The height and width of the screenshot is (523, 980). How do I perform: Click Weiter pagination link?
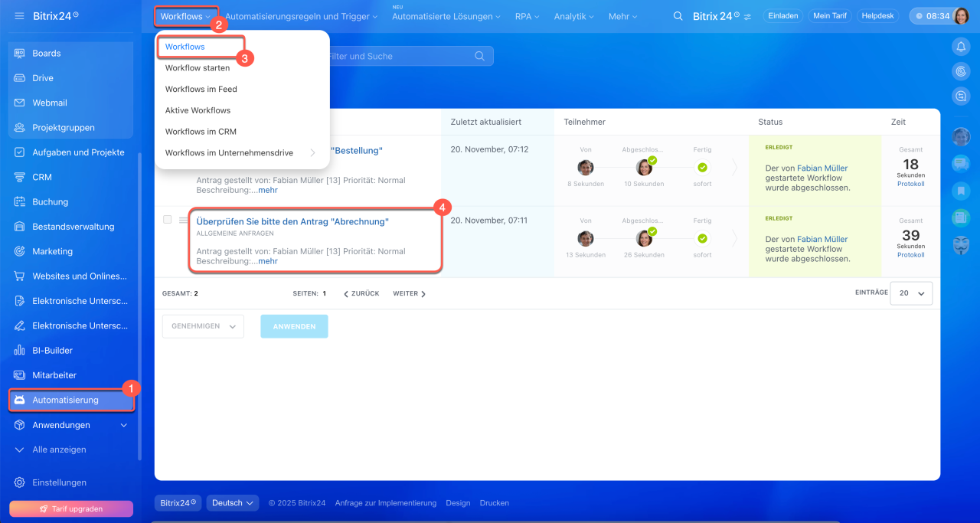click(x=409, y=293)
